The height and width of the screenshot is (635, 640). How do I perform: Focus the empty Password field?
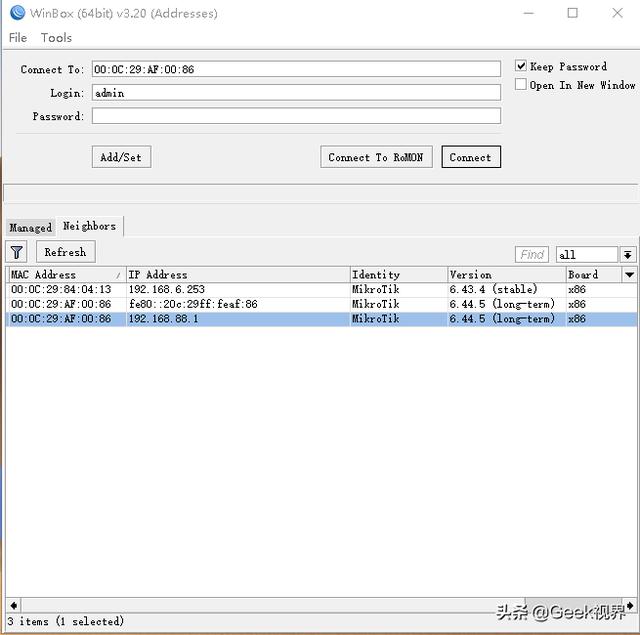296,116
